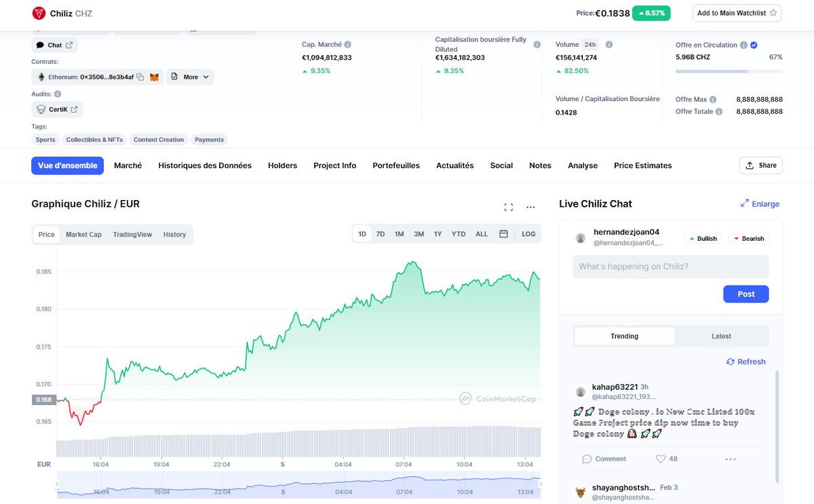Click the Sports tag
Viewport: 814px width, 504px height.
click(45, 140)
